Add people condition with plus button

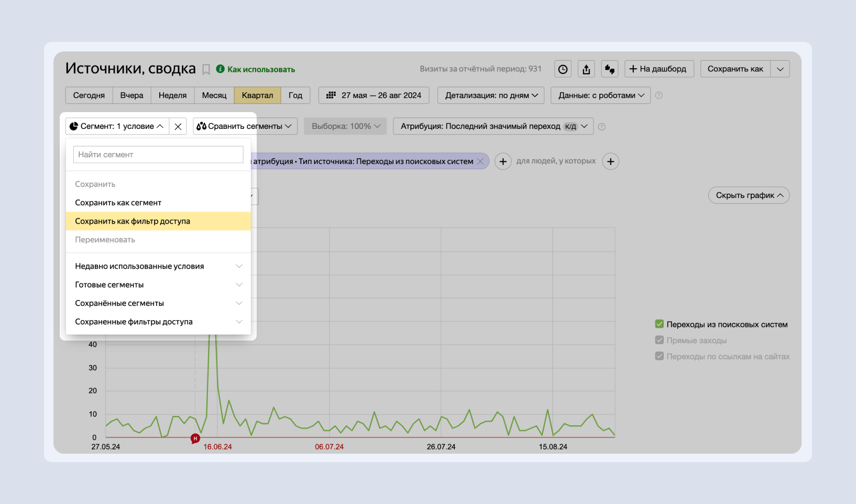(x=611, y=161)
